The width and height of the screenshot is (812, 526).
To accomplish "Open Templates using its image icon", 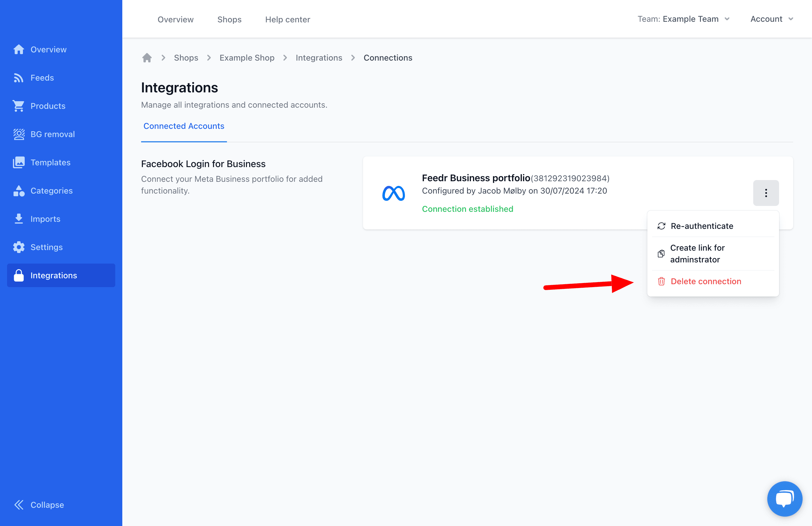I will pos(19,162).
